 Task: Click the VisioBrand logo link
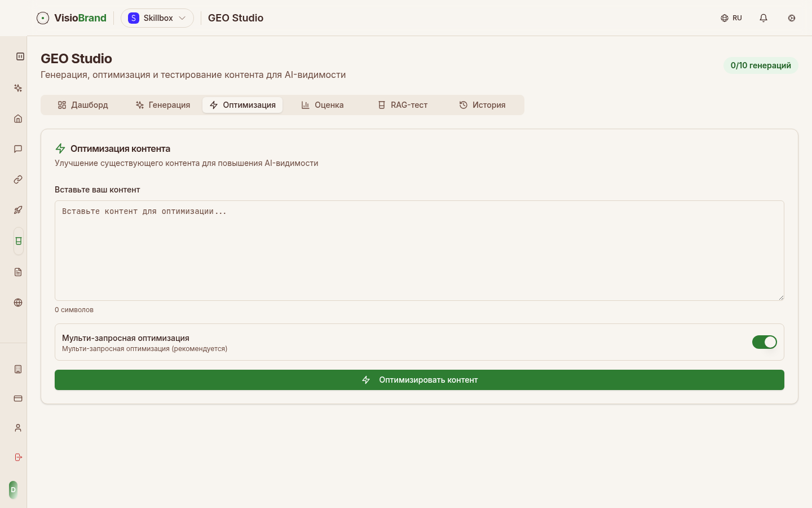click(x=72, y=18)
